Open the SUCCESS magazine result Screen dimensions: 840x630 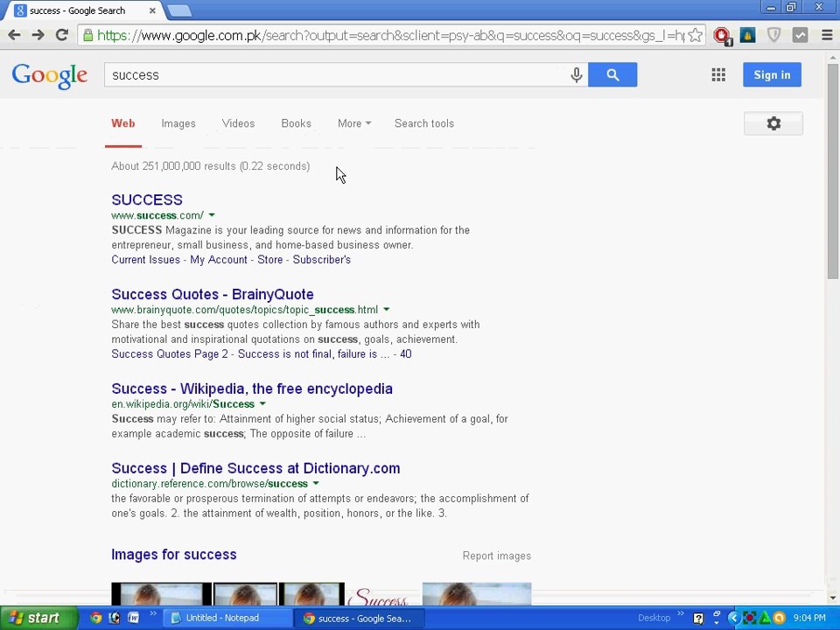(147, 199)
